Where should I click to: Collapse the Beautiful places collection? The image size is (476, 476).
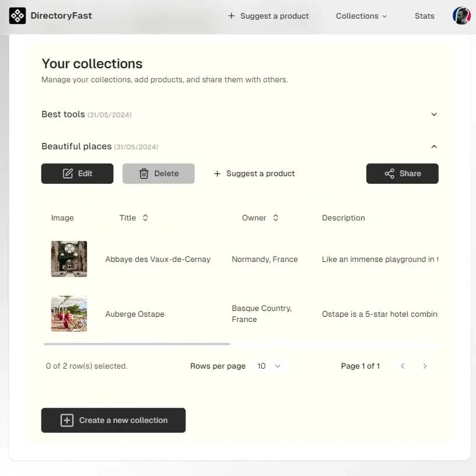click(x=433, y=146)
